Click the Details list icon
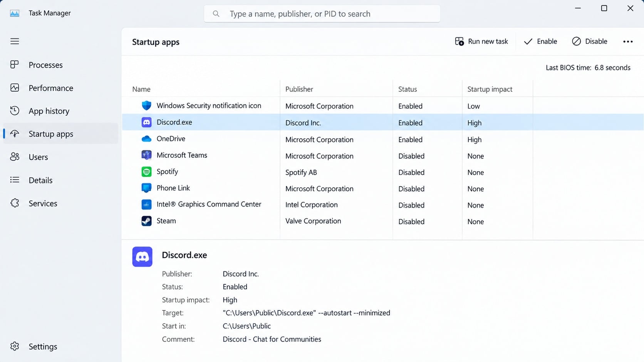The width and height of the screenshot is (644, 362). coord(15,180)
